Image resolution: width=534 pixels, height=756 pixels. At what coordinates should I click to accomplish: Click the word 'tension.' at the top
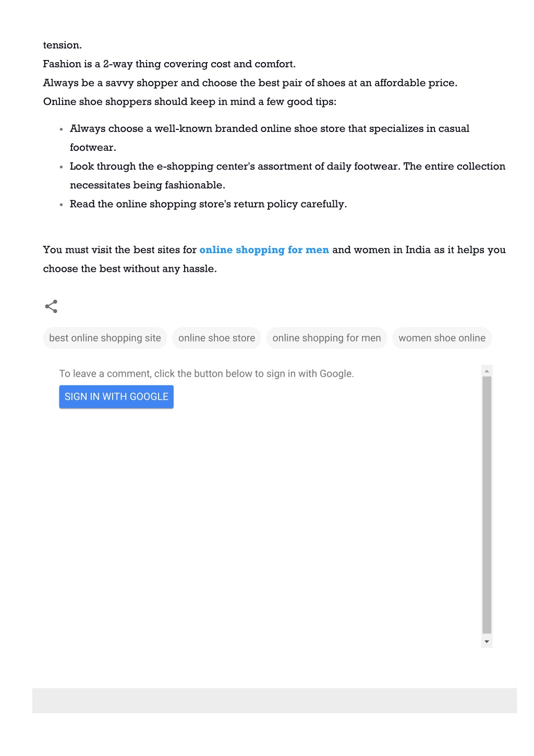63,45
